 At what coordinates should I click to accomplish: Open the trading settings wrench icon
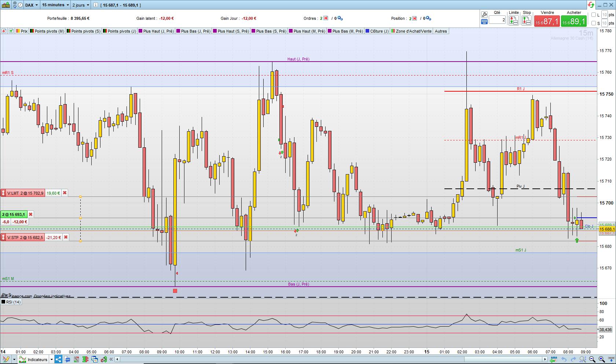pos(484,15)
